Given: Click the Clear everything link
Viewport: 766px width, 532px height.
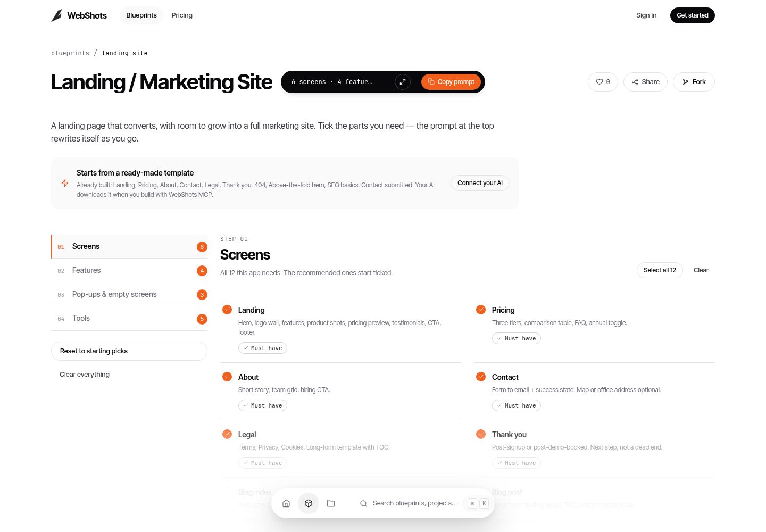Looking at the screenshot, I should 85,375.
